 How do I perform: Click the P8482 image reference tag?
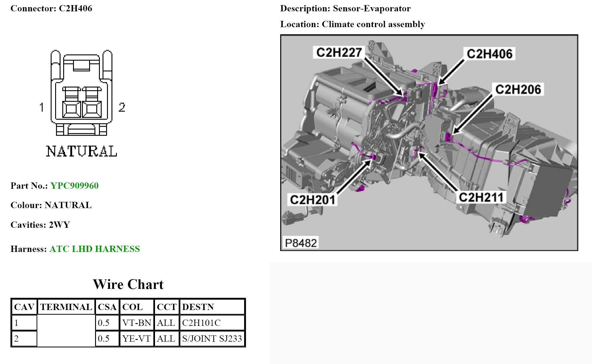pos(300,243)
